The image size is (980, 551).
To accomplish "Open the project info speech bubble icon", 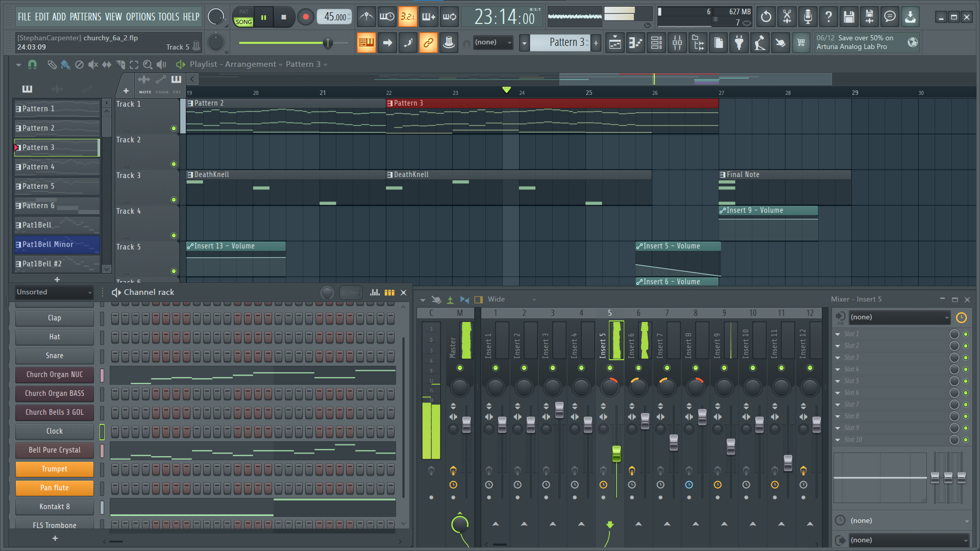I will tap(890, 17).
